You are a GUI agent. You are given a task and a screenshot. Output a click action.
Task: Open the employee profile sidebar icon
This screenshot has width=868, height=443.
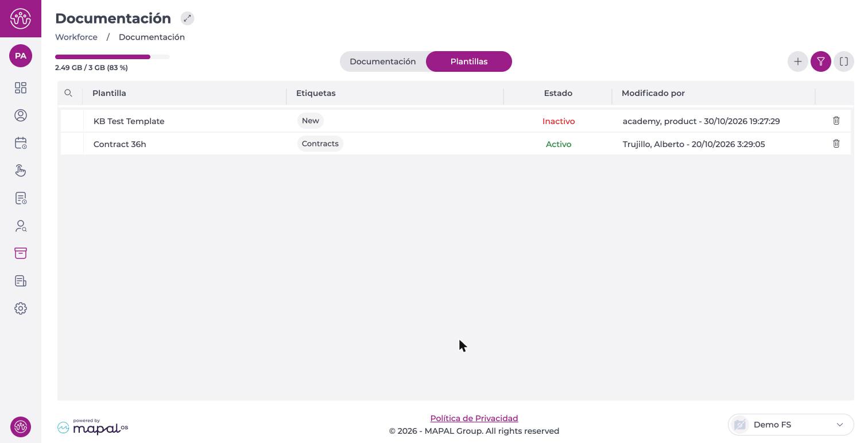21,115
